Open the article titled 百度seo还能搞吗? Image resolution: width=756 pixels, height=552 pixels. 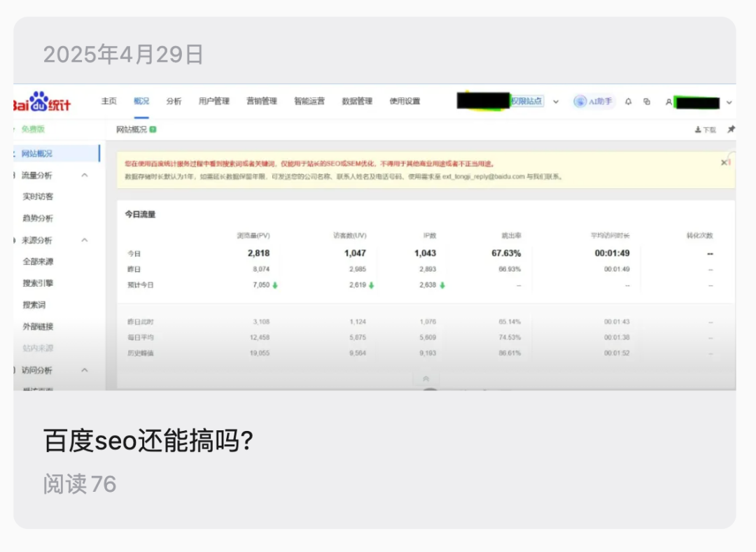pos(148,441)
